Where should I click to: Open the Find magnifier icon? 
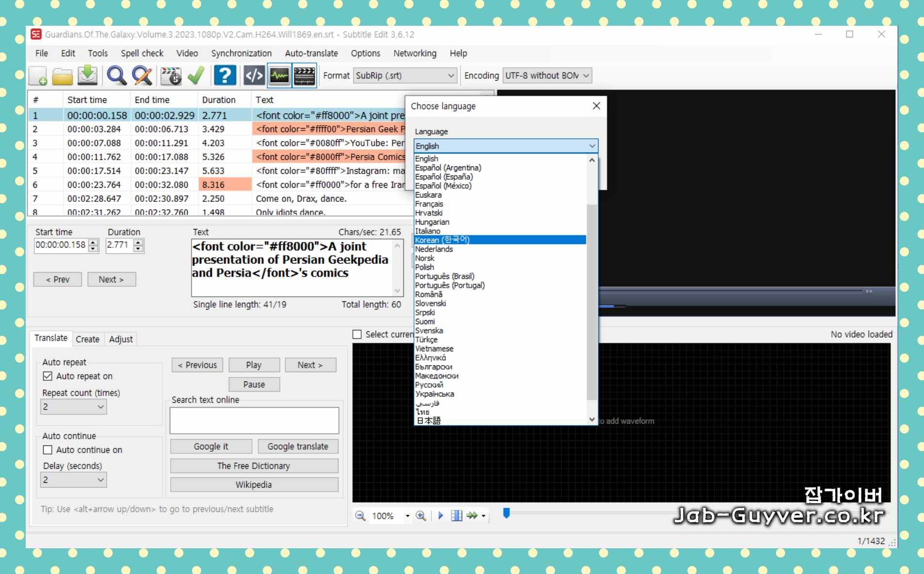116,76
